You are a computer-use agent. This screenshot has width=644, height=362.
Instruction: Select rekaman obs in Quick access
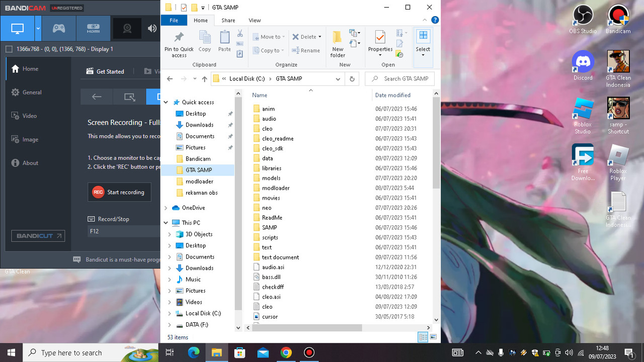coord(201,193)
